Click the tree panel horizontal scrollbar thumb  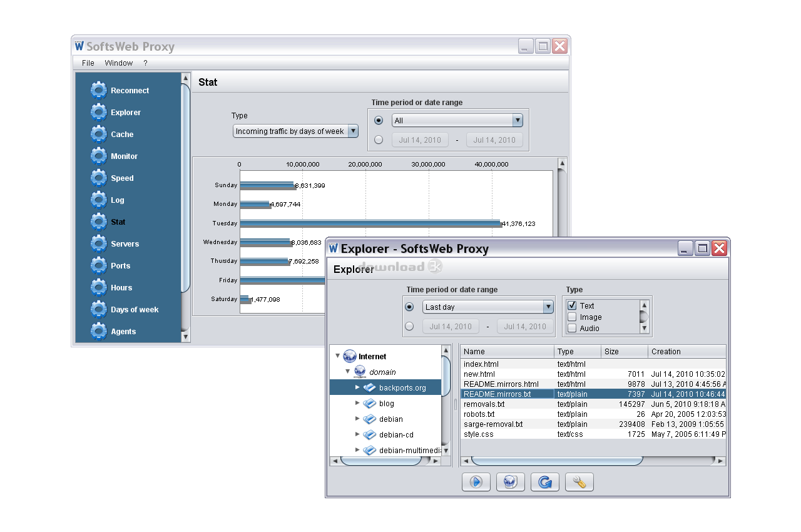[x=380, y=461]
